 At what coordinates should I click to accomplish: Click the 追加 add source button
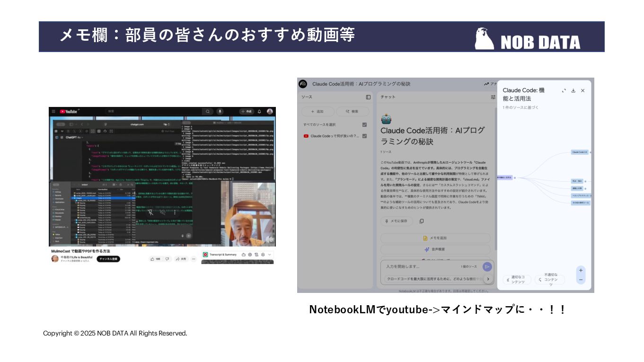317,112
